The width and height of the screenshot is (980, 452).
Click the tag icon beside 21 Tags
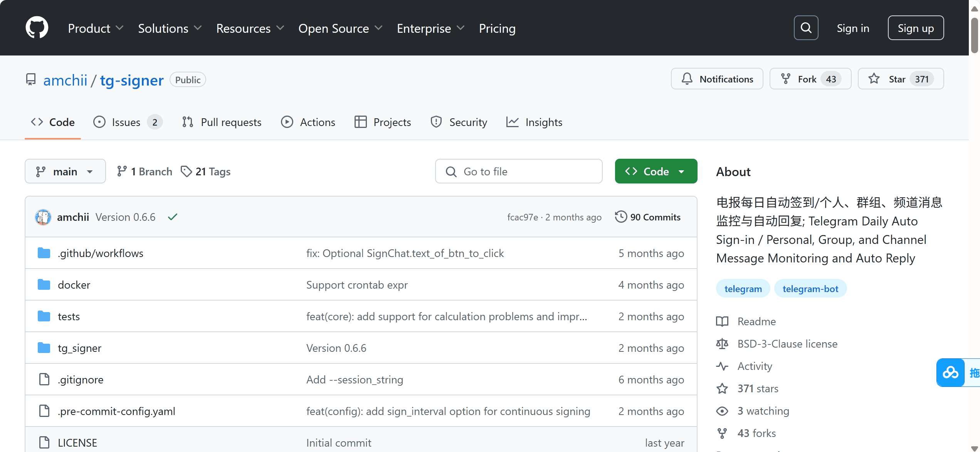[x=186, y=171]
